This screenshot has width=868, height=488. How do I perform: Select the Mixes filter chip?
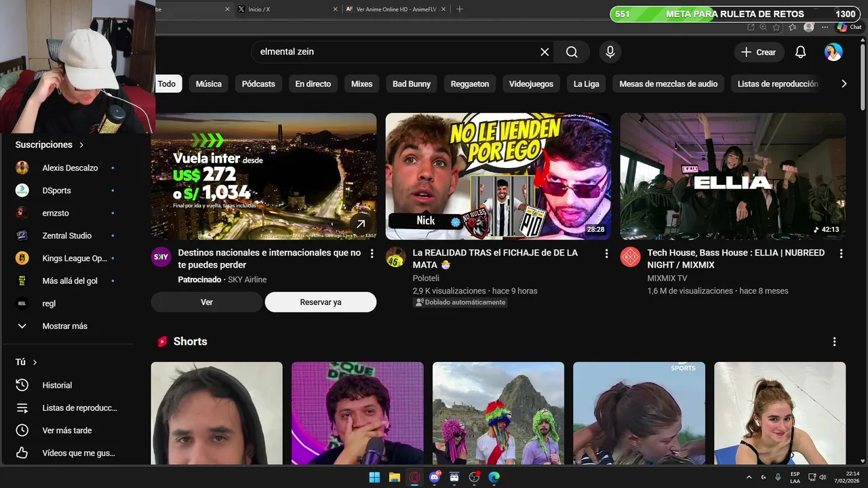click(x=361, y=84)
